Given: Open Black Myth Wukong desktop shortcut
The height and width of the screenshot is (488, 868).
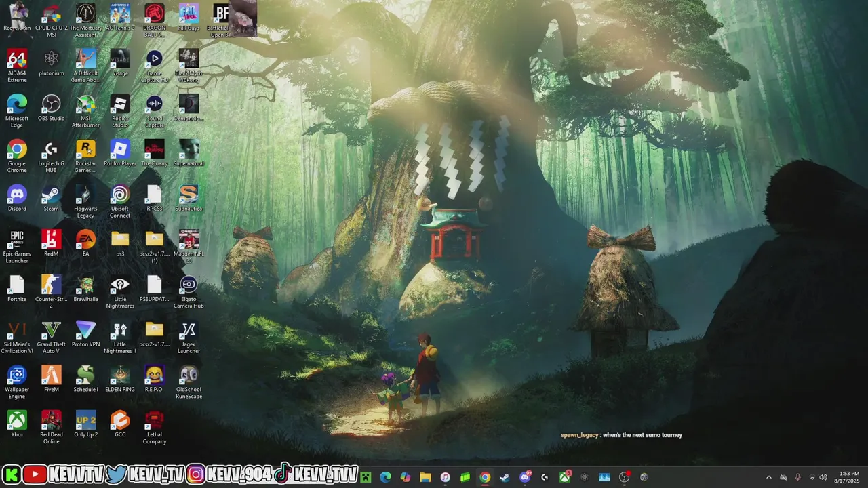Looking at the screenshot, I should point(189,66).
